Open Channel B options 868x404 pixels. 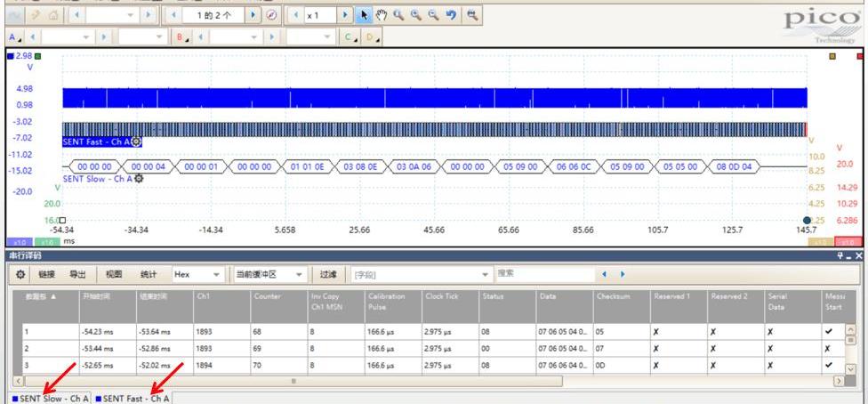coord(182,37)
